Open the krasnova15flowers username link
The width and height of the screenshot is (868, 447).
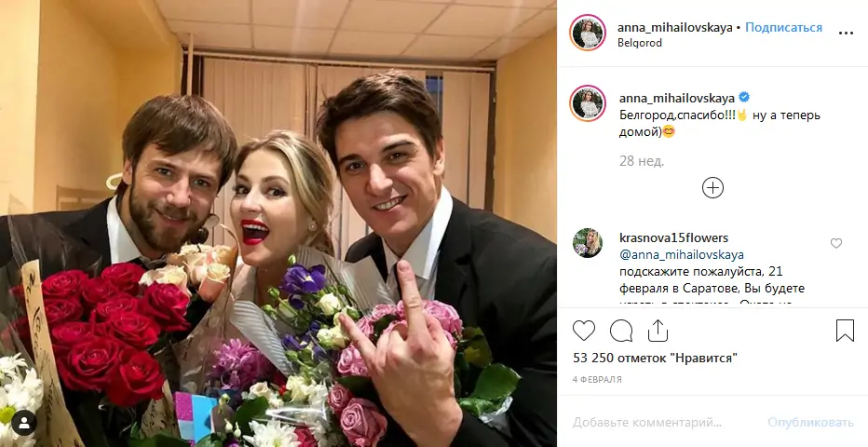click(673, 237)
